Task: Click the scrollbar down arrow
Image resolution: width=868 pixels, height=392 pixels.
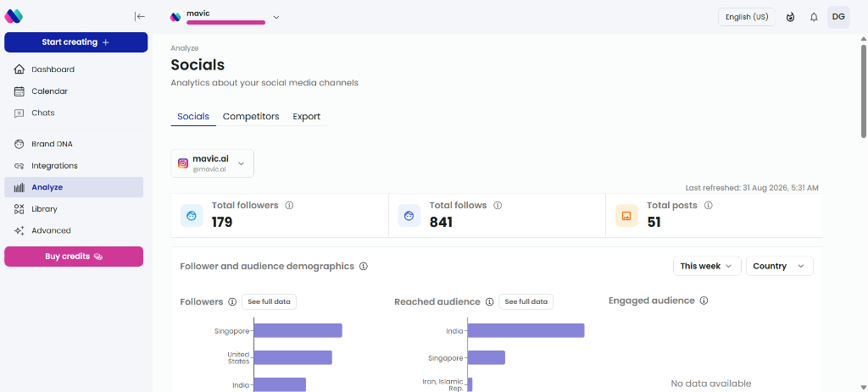Action: click(863, 386)
